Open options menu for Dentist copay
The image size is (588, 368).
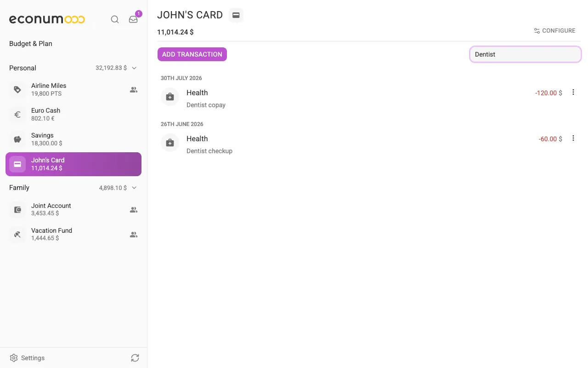[x=573, y=92]
